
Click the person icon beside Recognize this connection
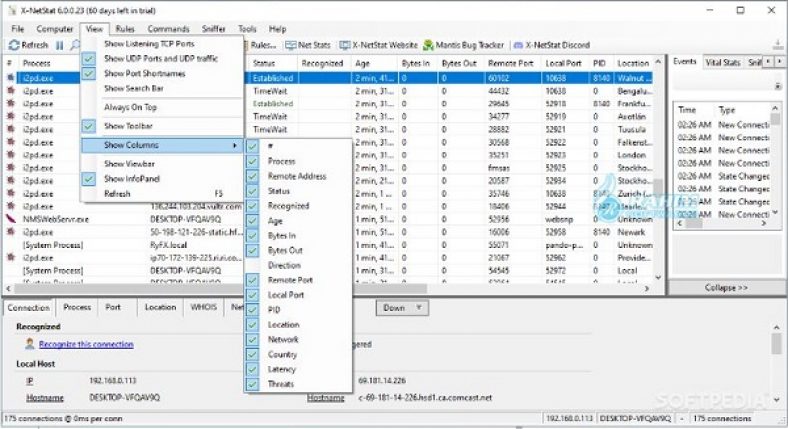pos(30,344)
